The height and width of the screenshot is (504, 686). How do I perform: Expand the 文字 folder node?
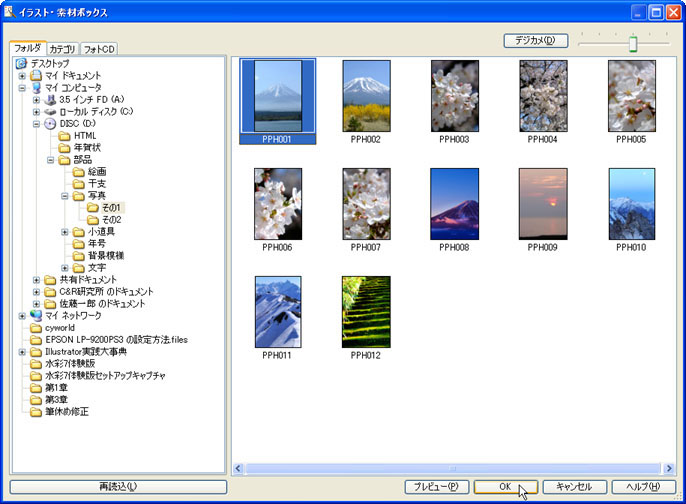click(64, 268)
